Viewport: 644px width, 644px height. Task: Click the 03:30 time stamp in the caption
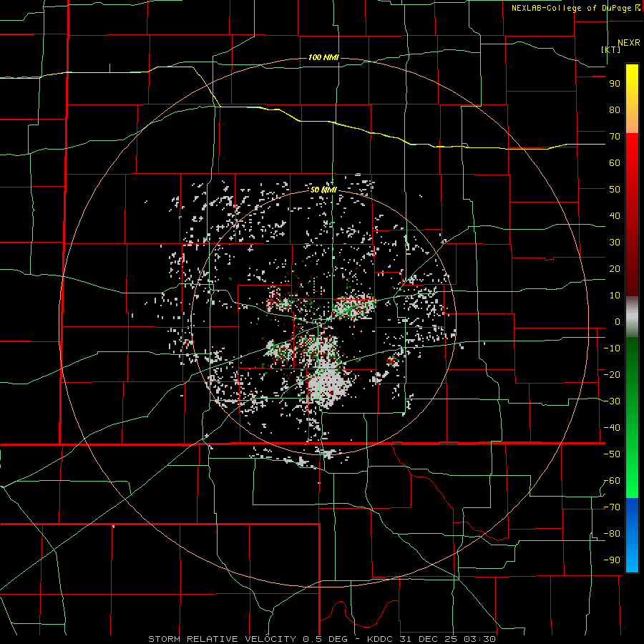tap(479, 639)
